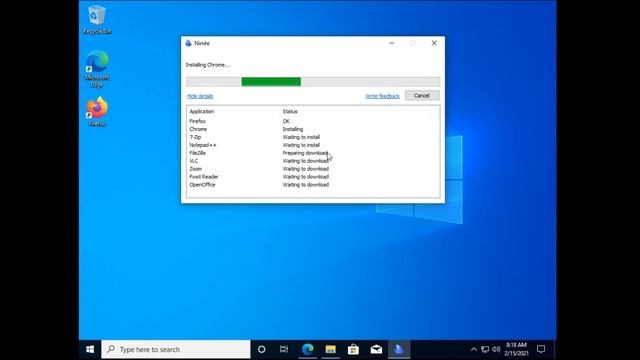Click the Hide details link

pyautogui.click(x=200, y=96)
